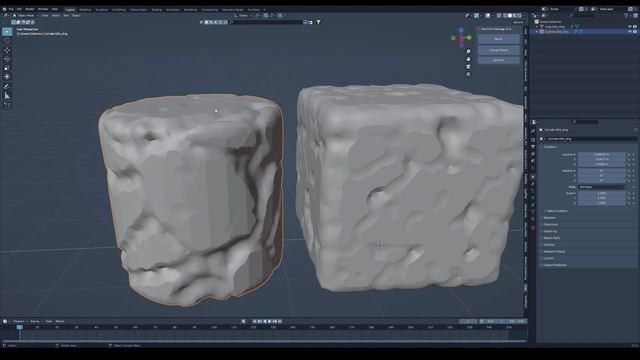Toggle camera view with the camera gizmo
Viewport: 640px width, 360px height.
[x=468, y=67]
